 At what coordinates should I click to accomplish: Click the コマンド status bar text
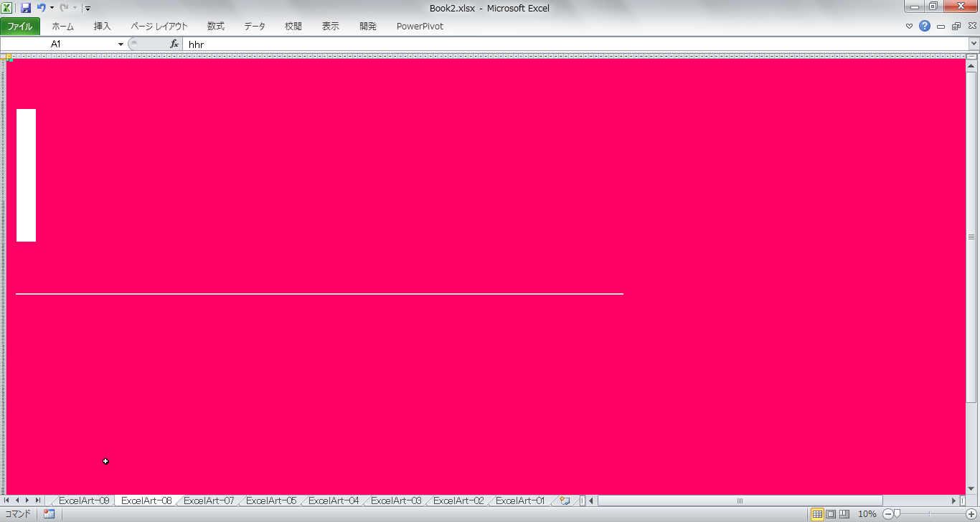click(18, 514)
